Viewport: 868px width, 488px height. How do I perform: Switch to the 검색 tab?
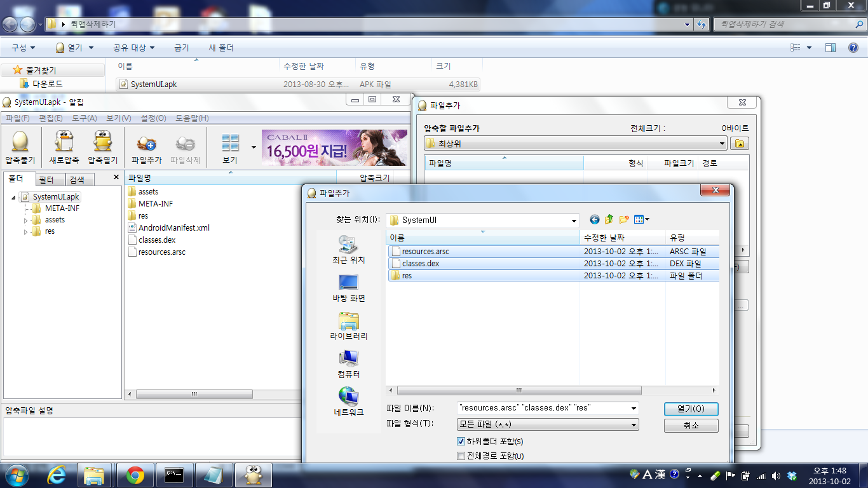[77, 180]
